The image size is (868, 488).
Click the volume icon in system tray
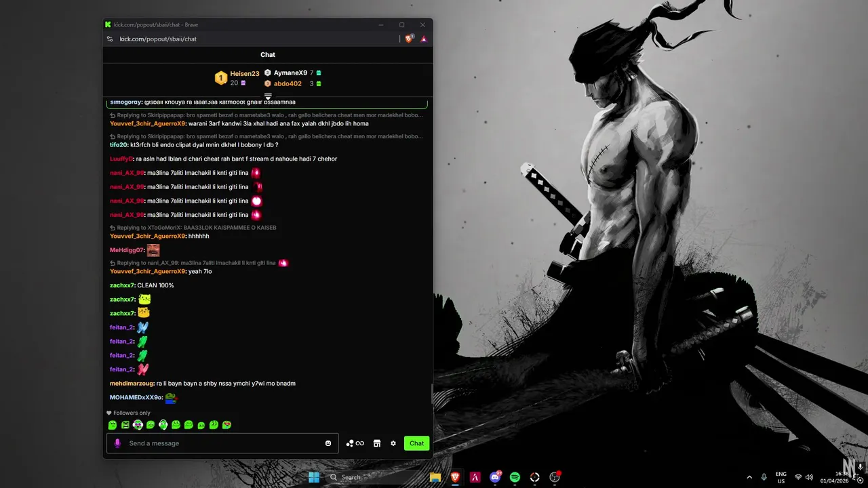(809, 477)
